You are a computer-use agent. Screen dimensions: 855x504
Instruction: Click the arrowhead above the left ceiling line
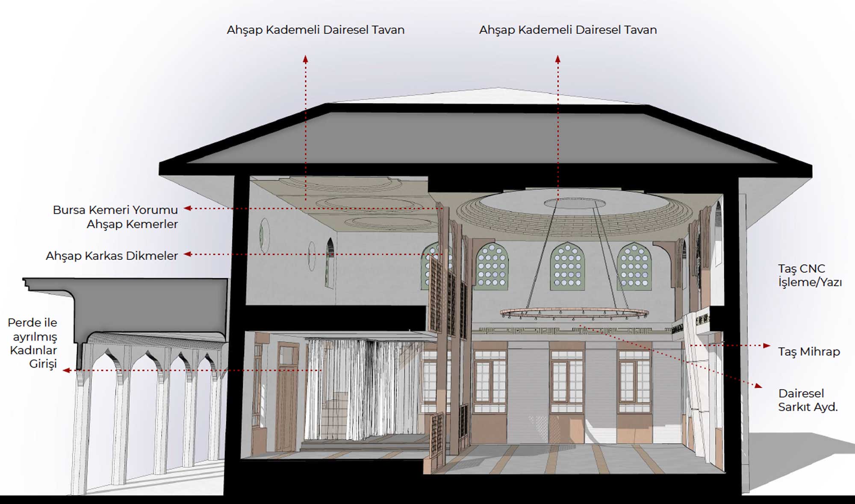click(305, 59)
